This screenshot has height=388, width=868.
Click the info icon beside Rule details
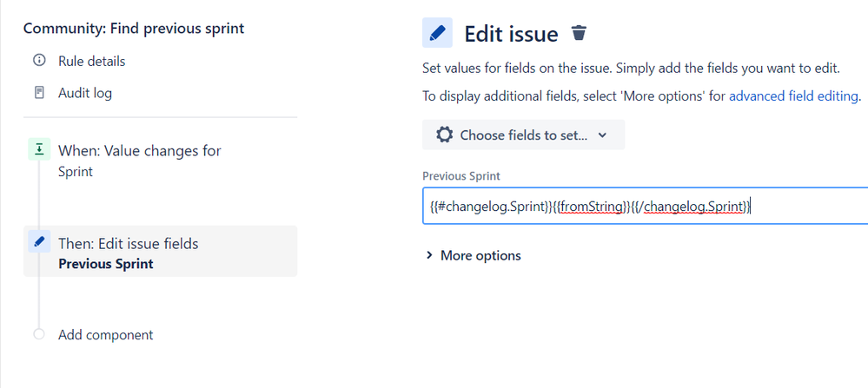coord(39,61)
